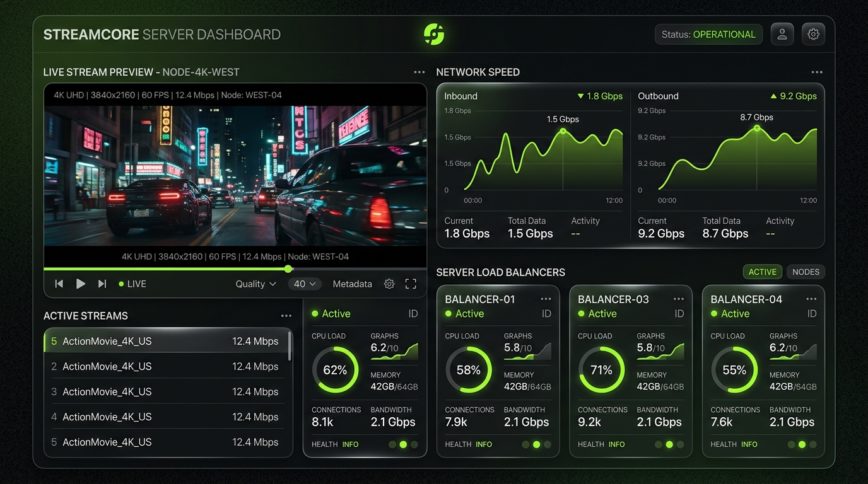Show stream Metadata
The image size is (868, 484).
pos(352,284)
